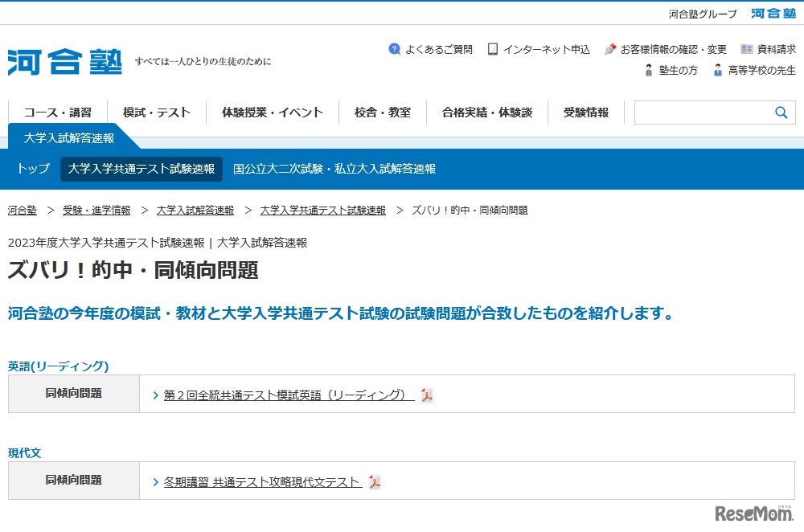Click 同傾向問題 cell in English row
Screen dimensions: 804x532
pos(74,394)
